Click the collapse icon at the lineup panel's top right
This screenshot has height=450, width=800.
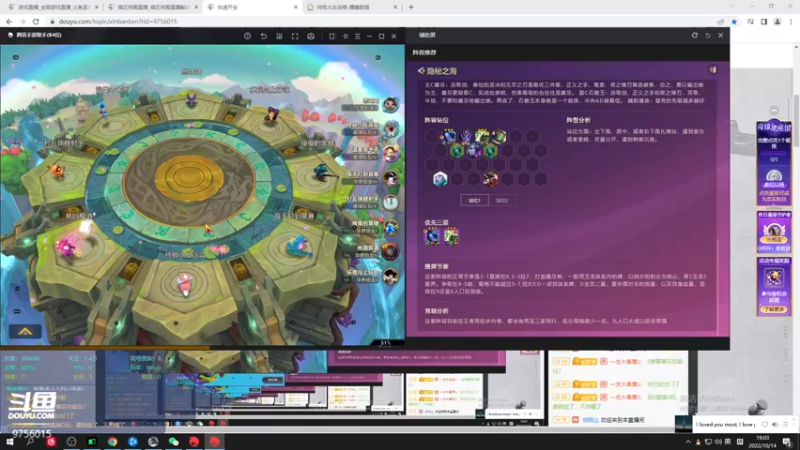click(x=713, y=70)
